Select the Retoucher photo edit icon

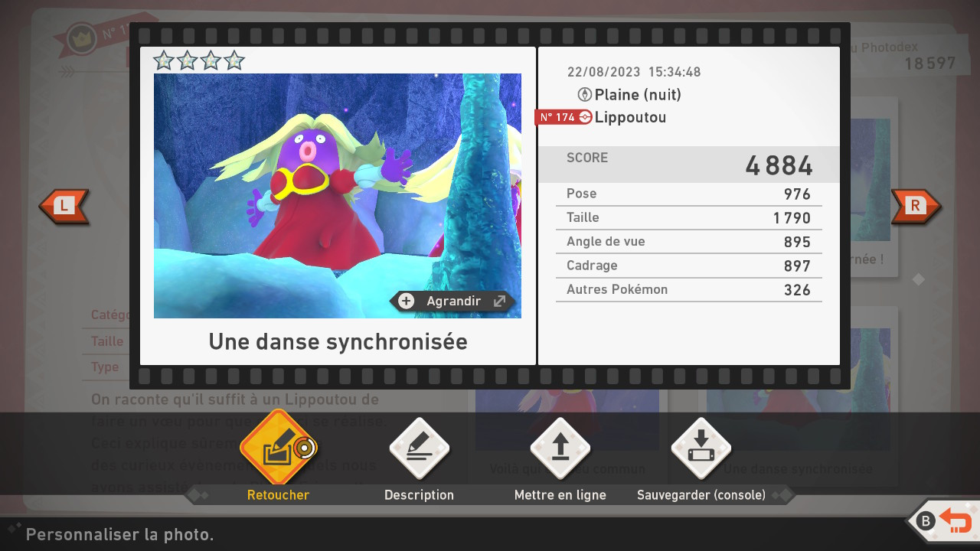pyautogui.click(x=277, y=448)
